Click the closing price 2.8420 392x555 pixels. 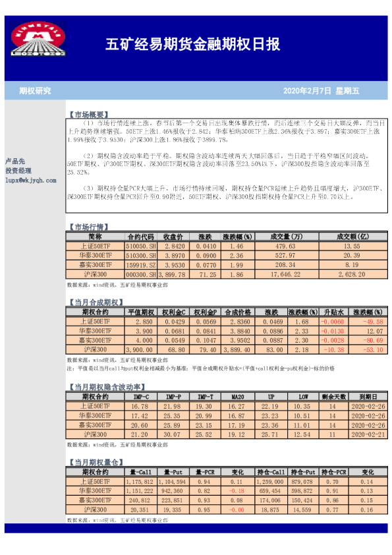pyautogui.click(x=175, y=247)
